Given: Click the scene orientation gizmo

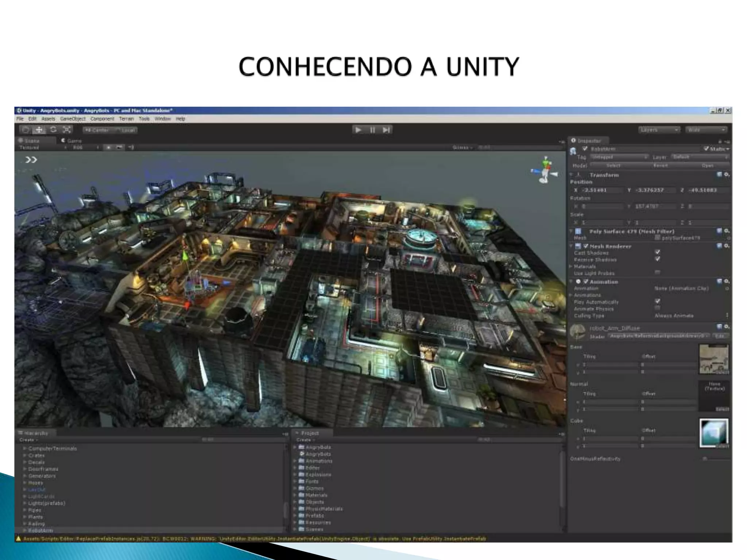Looking at the screenshot, I should click(x=545, y=170).
